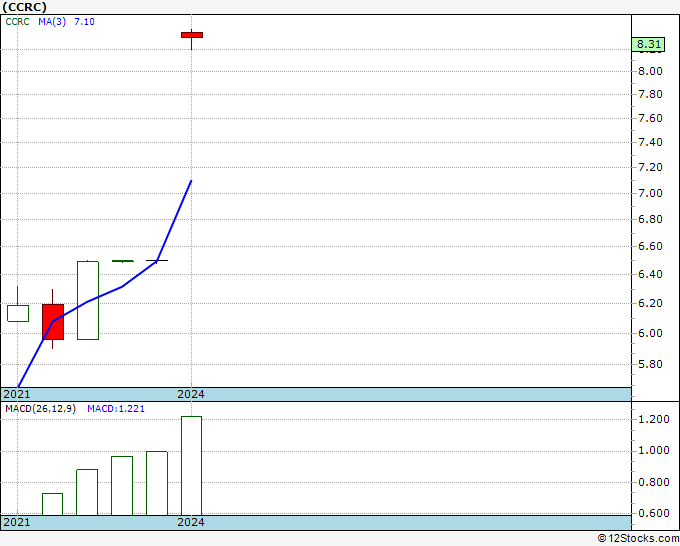Click the red candlestick near 6.00

[x=53, y=322]
